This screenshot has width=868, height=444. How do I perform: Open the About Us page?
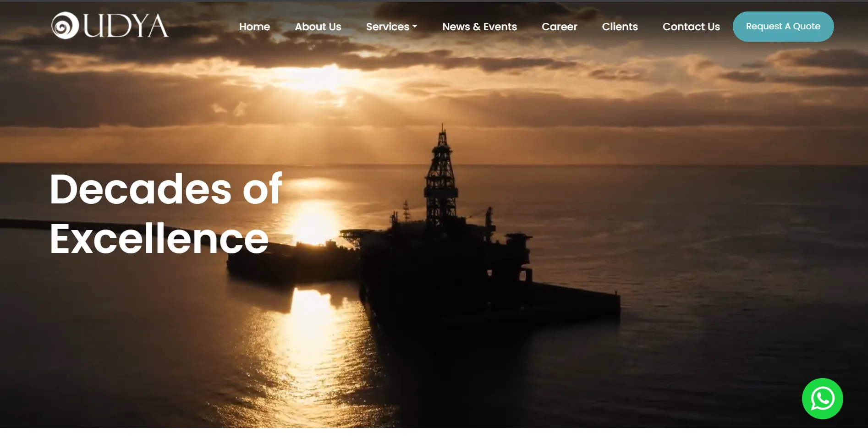pos(318,27)
